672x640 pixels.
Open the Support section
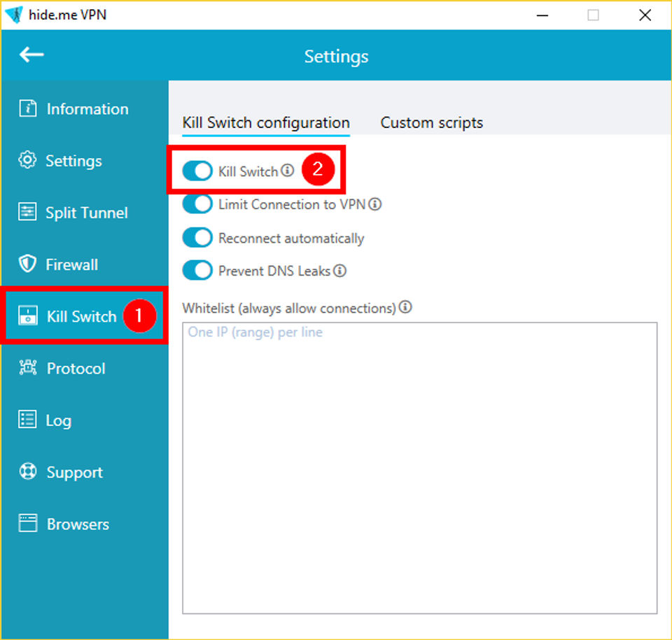point(85,472)
